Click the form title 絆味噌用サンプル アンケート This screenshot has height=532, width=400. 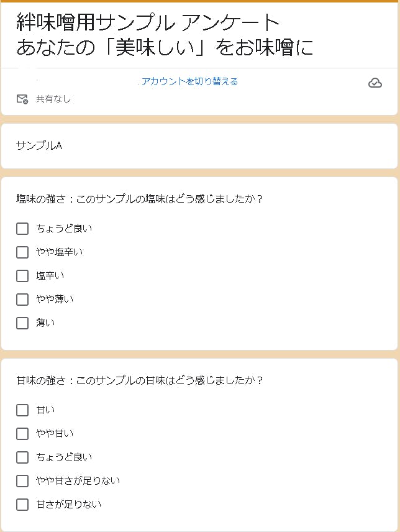tap(149, 23)
